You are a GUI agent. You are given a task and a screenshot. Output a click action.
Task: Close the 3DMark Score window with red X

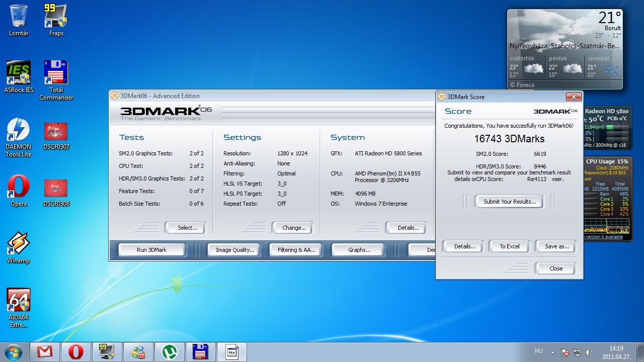(574, 97)
